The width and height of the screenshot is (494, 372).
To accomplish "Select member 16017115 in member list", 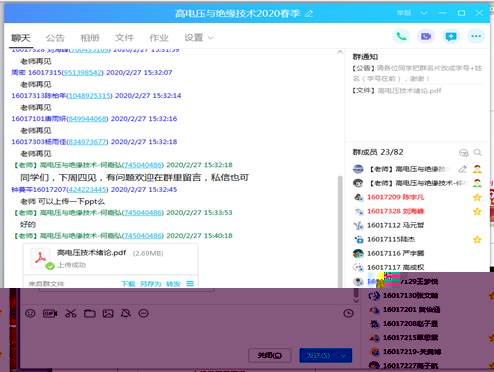I will [418, 239].
